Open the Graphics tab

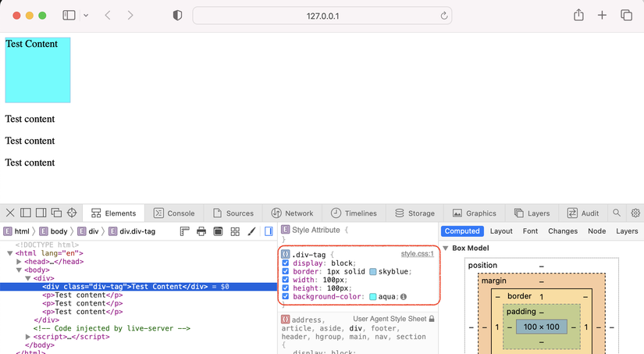pos(475,213)
